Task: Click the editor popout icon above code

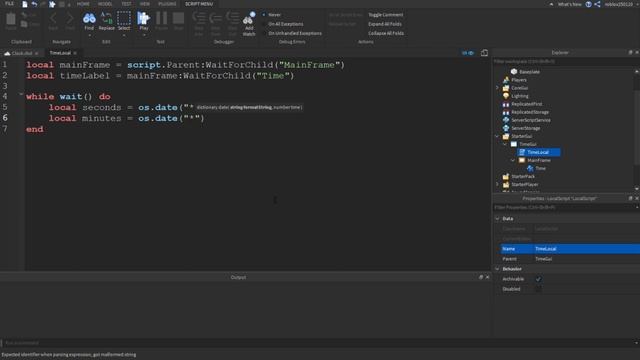Action: 484,53
